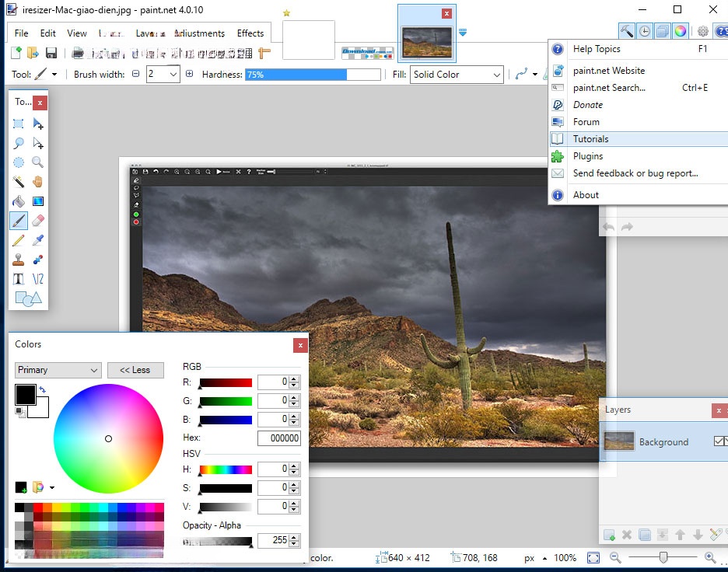The width and height of the screenshot is (728, 572).
Task: Open the File menu
Action: tap(21, 33)
